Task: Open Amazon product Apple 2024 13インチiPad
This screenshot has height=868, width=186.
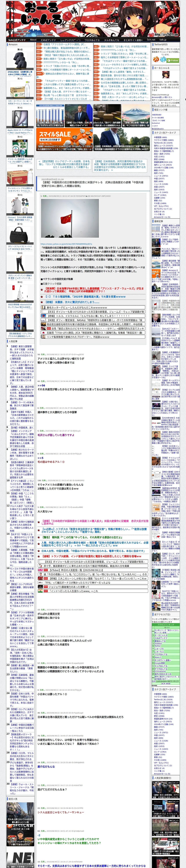Action: click(20, 131)
